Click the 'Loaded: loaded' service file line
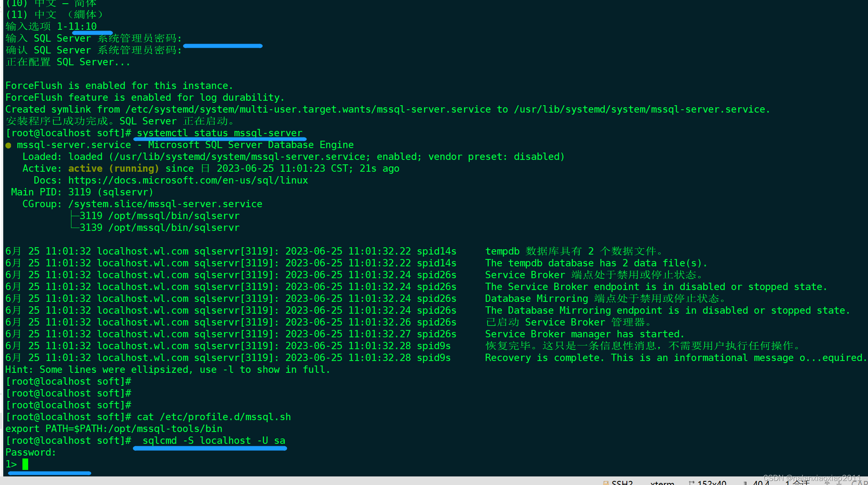The image size is (868, 485). (293, 157)
